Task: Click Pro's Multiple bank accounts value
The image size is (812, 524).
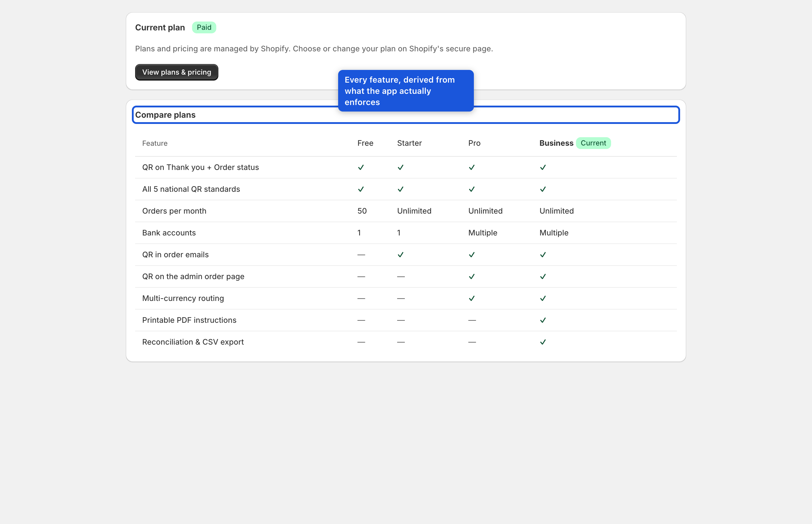Action: click(x=482, y=233)
